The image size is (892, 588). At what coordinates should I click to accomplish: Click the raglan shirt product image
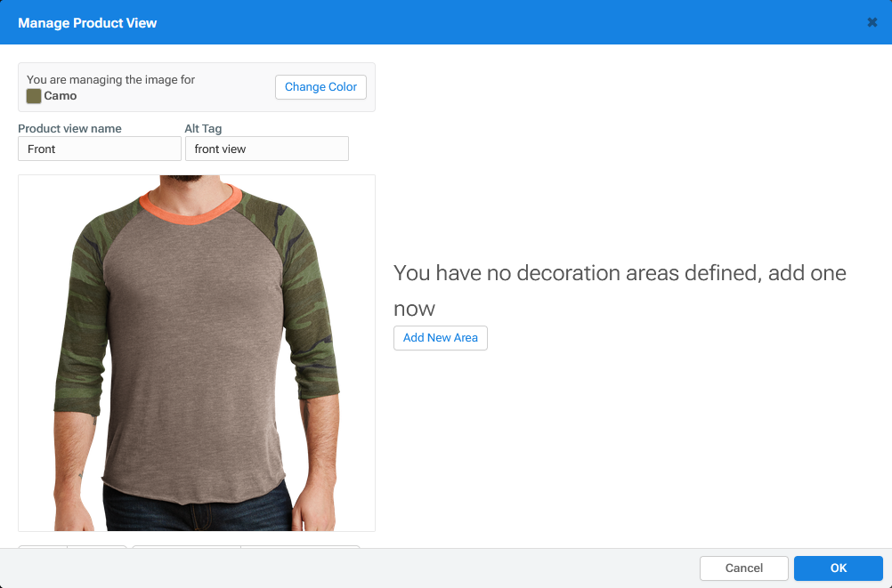point(197,353)
